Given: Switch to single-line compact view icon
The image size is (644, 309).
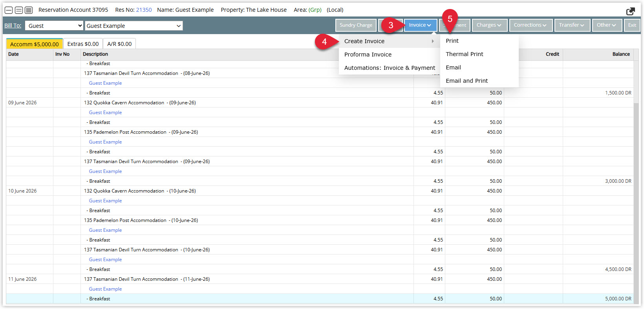Looking at the screenshot, I should [x=9, y=10].
